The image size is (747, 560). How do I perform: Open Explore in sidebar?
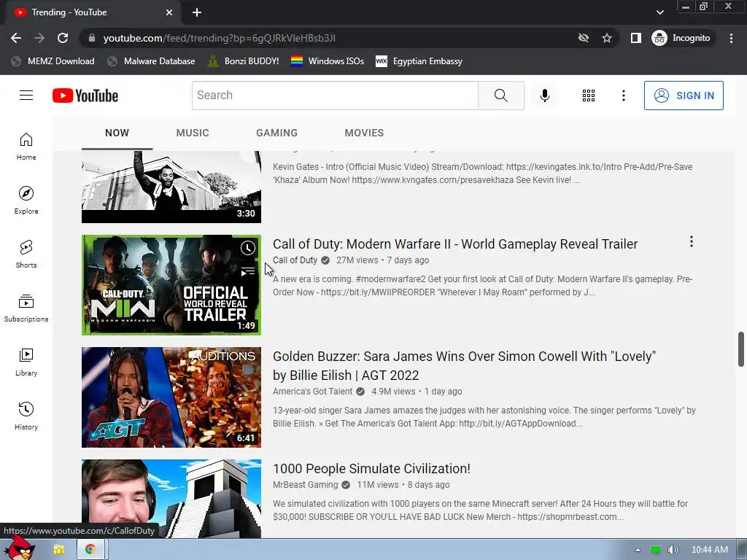[26, 200]
